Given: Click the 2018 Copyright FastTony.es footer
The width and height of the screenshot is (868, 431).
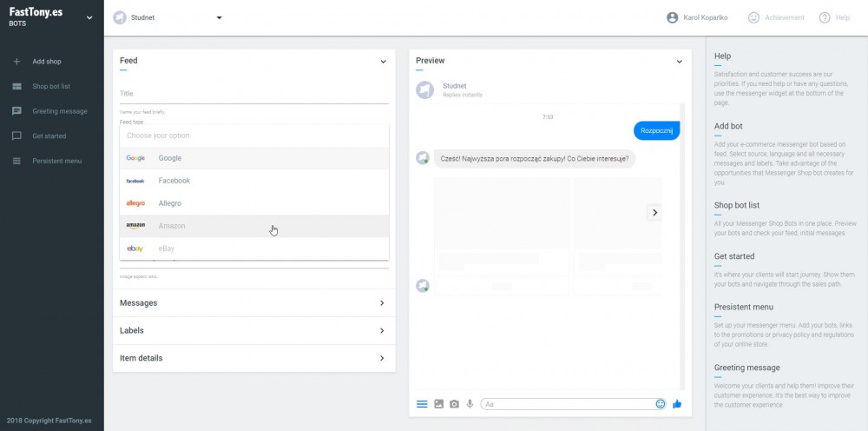Looking at the screenshot, I should pyautogui.click(x=49, y=421).
